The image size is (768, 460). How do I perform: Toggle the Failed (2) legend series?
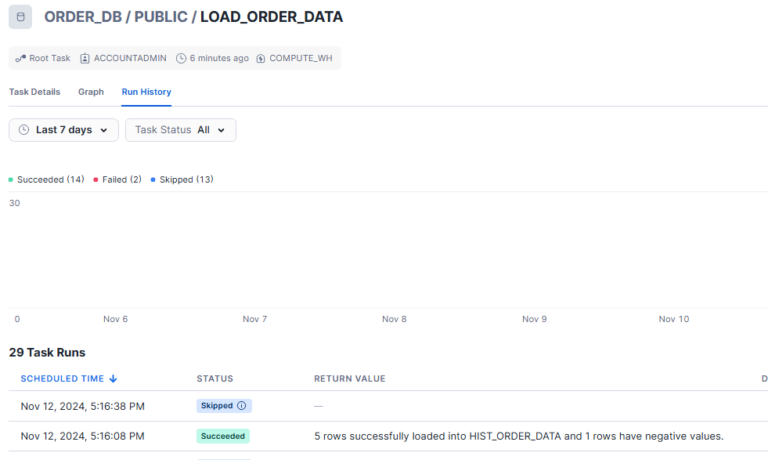(x=117, y=180)
